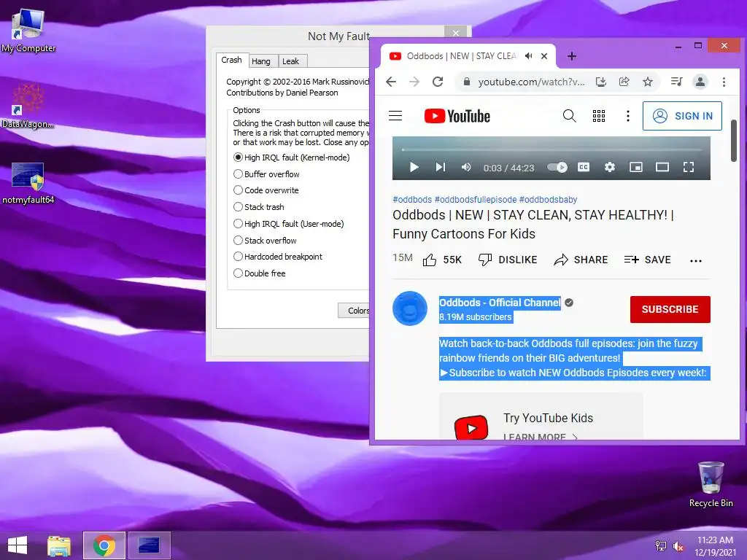The height and width of the screenshot is (560, 747).
Task: Open the Chrome three-dot menu
Action: pyautogui.click(x=724, y=82)
